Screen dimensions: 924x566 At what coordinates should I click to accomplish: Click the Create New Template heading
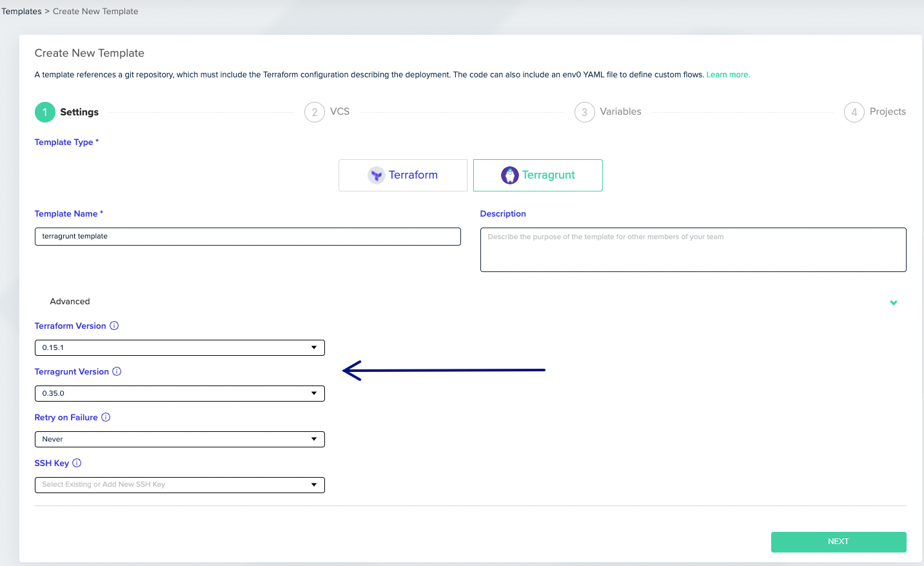tap(90, 53)
